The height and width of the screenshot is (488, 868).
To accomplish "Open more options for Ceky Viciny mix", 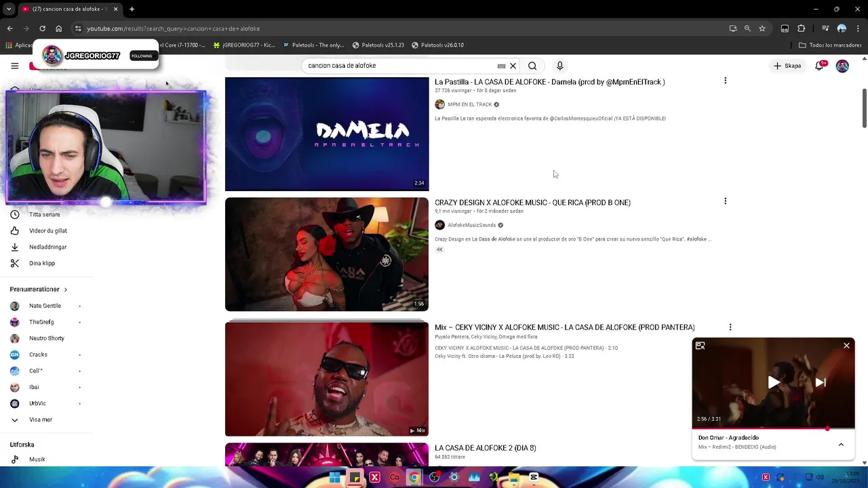I will [730, 327].
